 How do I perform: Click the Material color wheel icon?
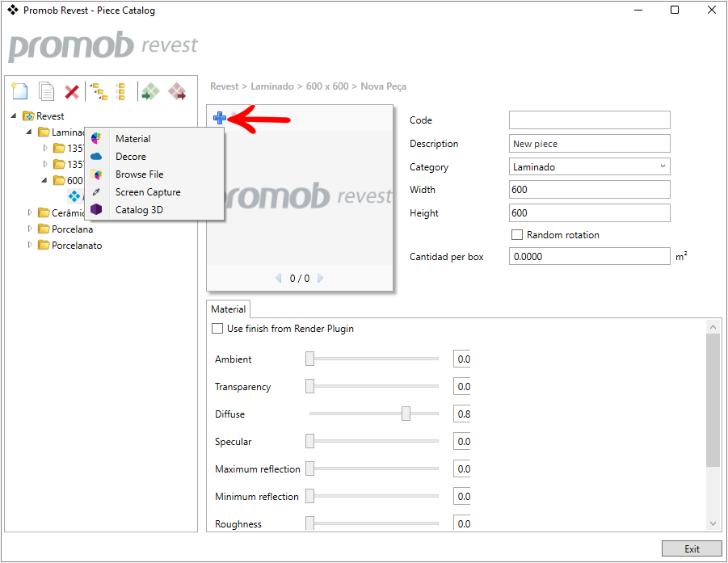[x=96, y=138]
